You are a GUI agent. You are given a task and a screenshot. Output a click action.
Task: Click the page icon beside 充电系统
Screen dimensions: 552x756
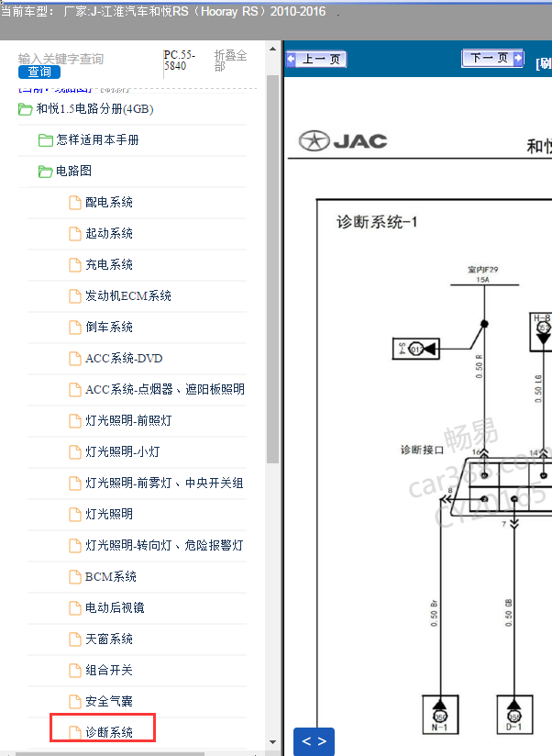click(x=75, y=265)
